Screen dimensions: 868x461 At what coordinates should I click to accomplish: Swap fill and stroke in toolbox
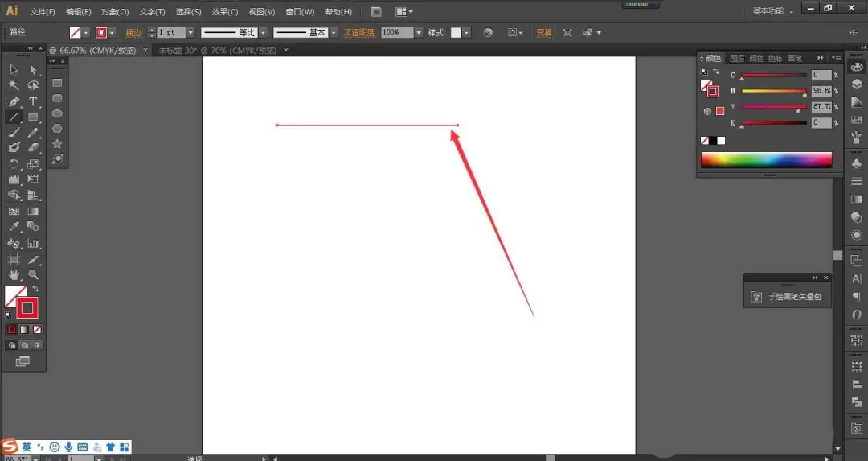pyautogui.click(x=35, y=289)
